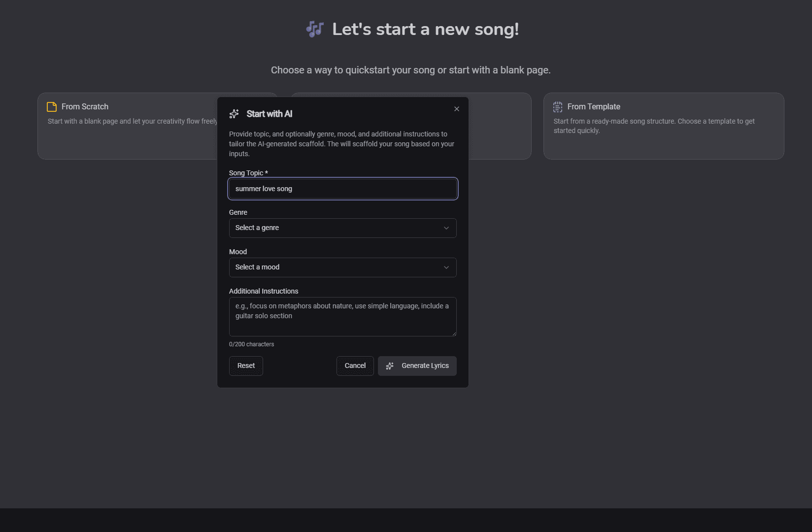Click the document icon on the From Scratch card
This screenshot has width=812, height=532.
pos(51,106)
